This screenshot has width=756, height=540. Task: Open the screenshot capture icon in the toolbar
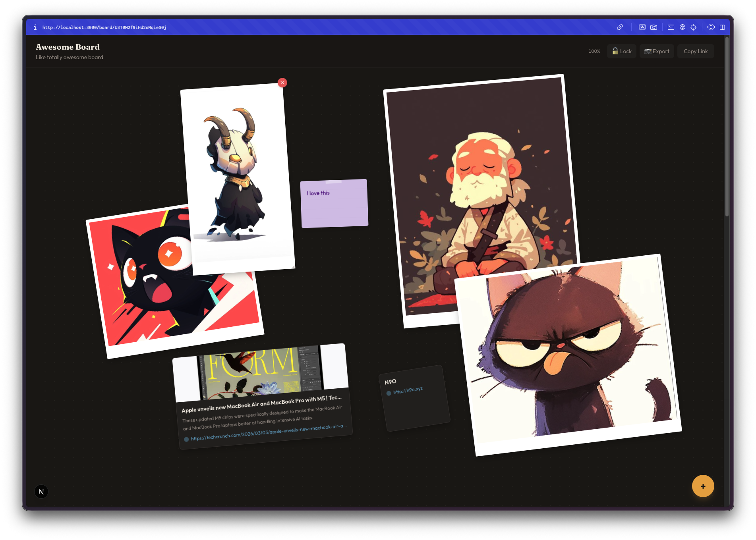pos(642,27)
